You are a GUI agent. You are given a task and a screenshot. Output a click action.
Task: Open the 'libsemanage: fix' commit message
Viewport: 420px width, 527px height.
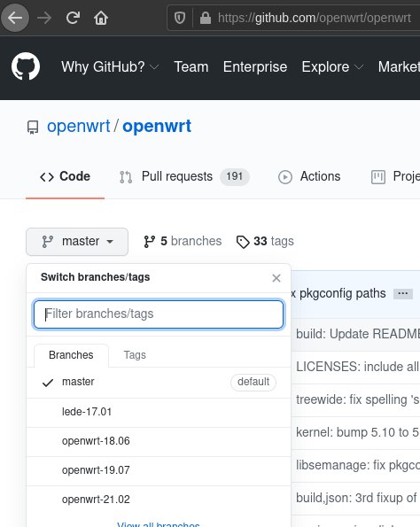[358, 466]
